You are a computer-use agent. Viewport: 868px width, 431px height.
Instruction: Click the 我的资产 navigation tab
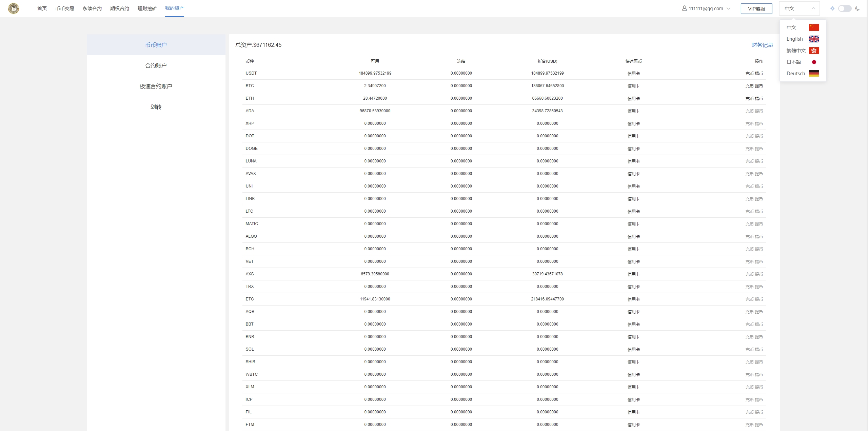(x=174, y=8)
